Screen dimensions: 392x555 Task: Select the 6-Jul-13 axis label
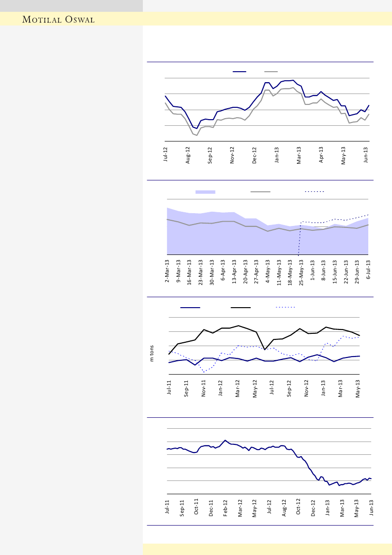pyautogui.click(x=369, y=271)
